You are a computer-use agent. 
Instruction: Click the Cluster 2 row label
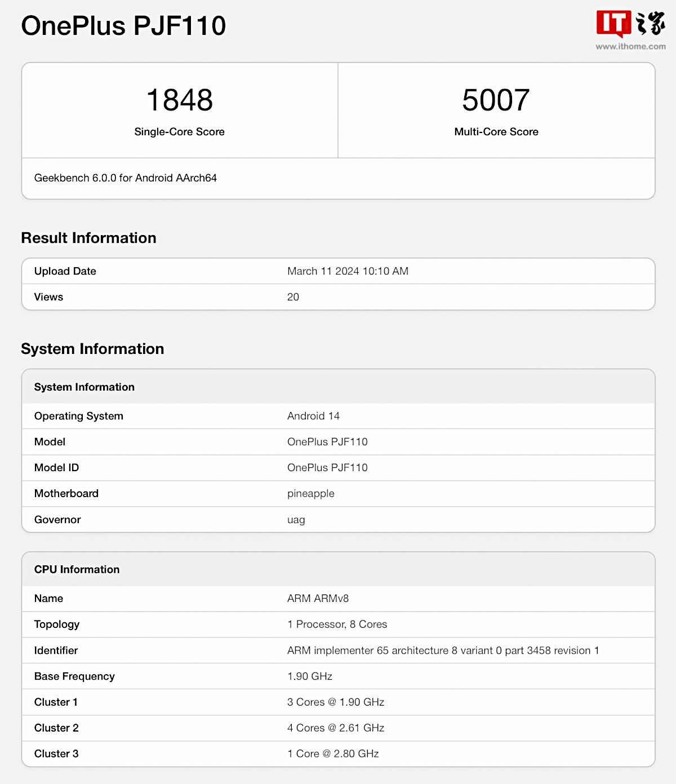(x=56, y=728)
